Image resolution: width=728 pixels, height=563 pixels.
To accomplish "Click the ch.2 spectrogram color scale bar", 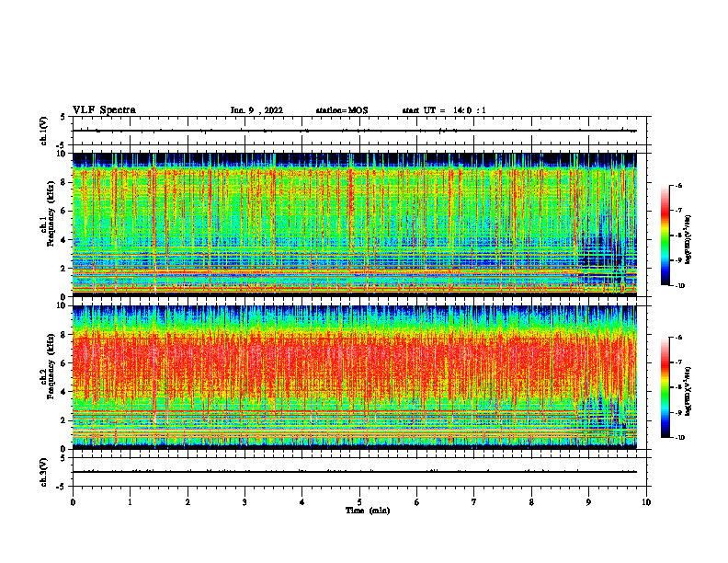I will [x=665, y=387].
